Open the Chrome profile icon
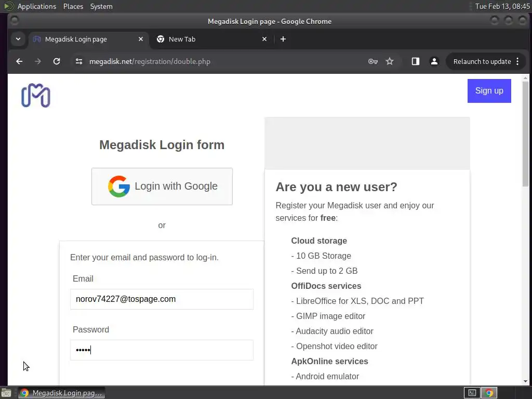 point(434,61)
